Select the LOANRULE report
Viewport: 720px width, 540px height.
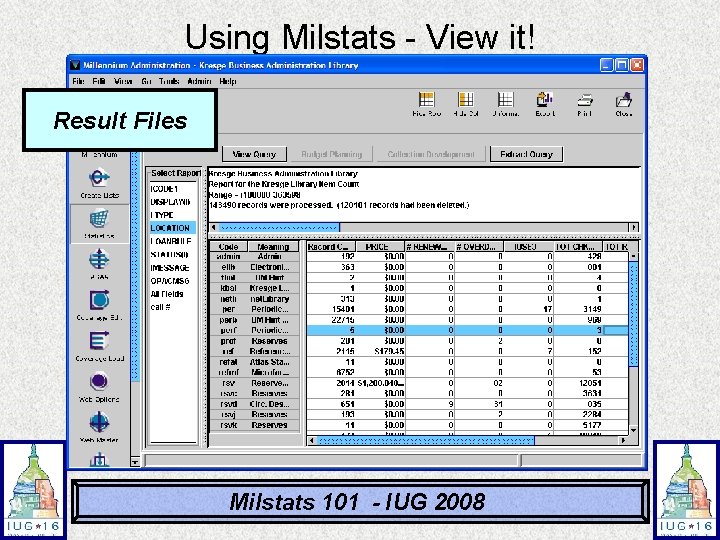(x=173, y=241)
